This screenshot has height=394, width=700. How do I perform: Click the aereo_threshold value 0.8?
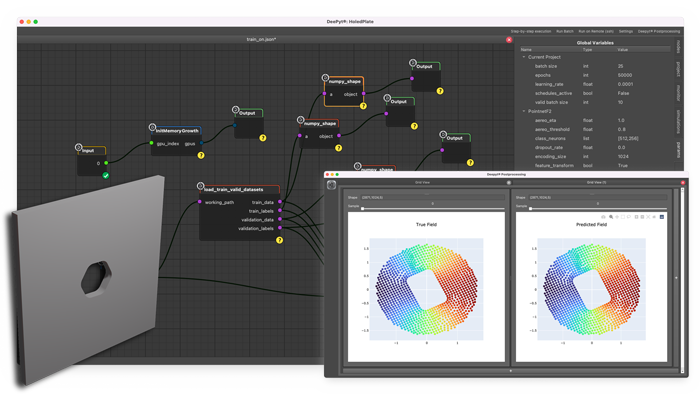coord(621,129)
